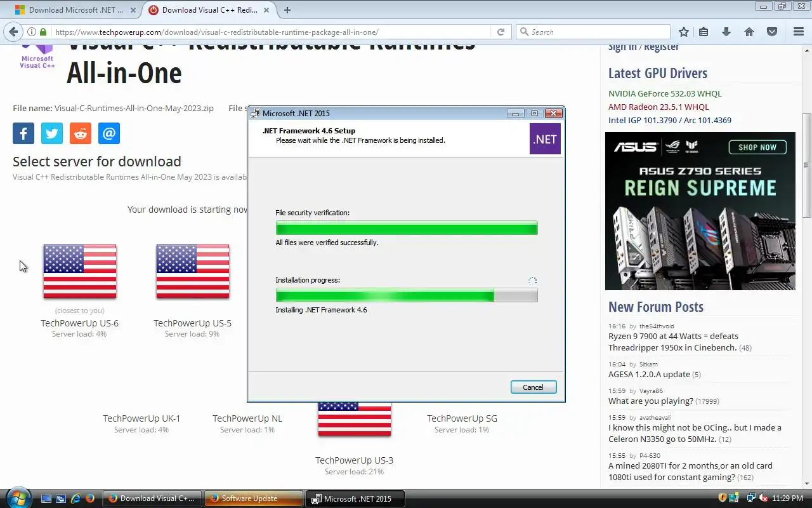Click the site identity info icon

click(x=31, y=32)
